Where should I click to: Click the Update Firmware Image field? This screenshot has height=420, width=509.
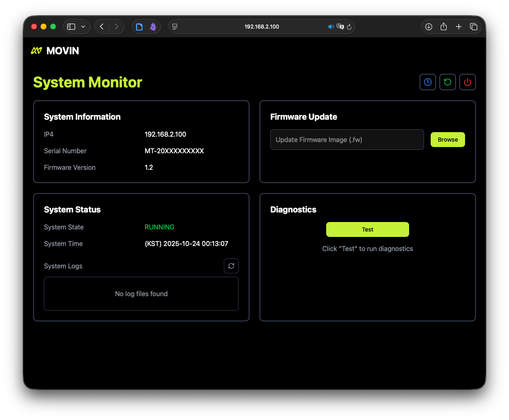[347, 140]
